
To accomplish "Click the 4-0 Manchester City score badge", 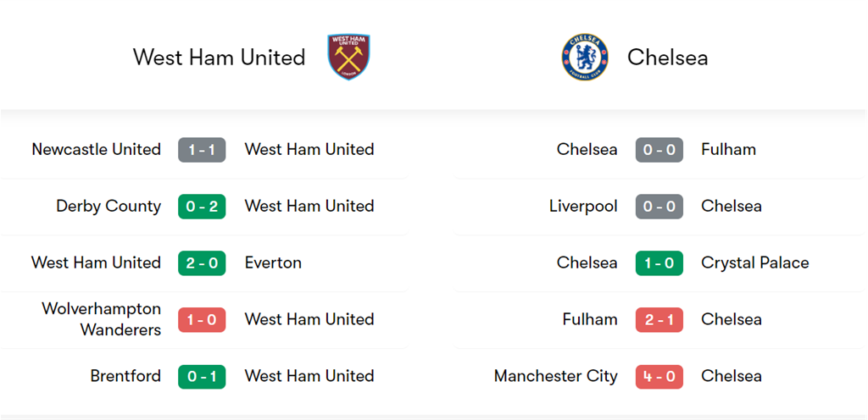I will pos(659,377).
